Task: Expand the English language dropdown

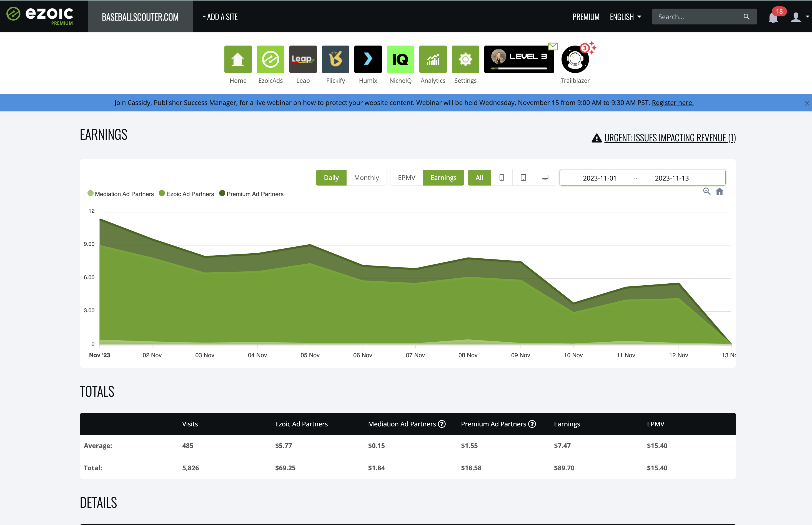Action: pyautogui.click(x=626, y=17)
